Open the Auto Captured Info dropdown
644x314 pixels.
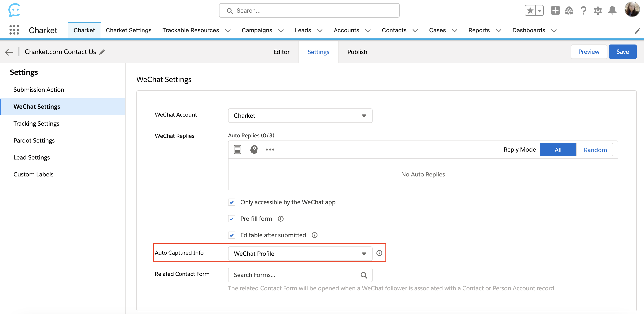coord(300,254)
